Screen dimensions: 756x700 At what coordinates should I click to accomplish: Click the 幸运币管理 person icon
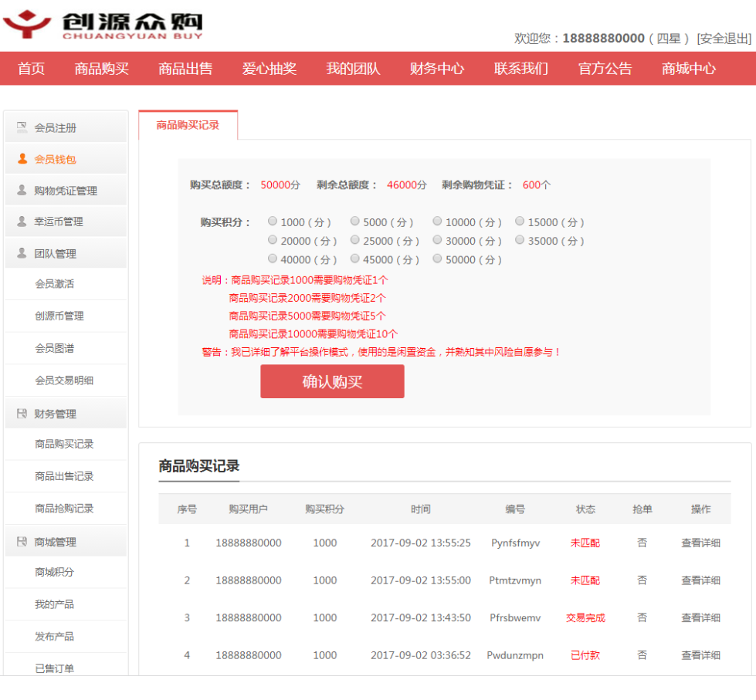(x=22, y=221)
